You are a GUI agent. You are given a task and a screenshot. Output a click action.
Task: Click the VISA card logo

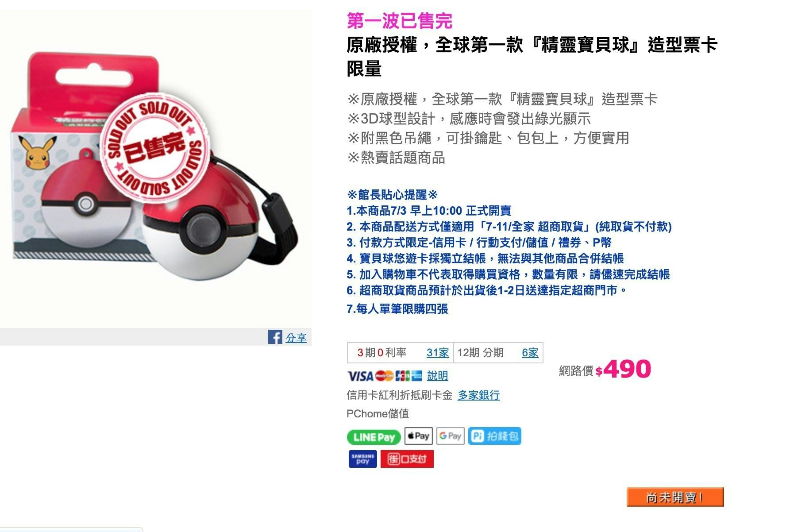(360, 376)
